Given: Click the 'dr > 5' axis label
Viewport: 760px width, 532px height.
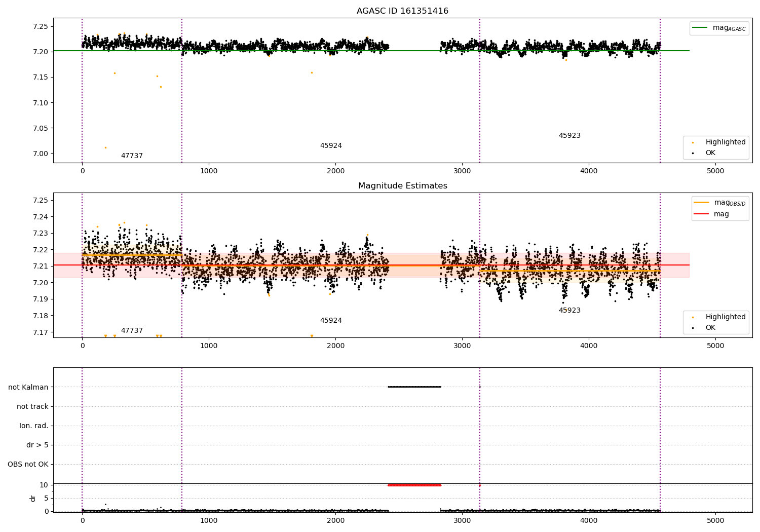Looking at the screenshot, I should (37, 445).
